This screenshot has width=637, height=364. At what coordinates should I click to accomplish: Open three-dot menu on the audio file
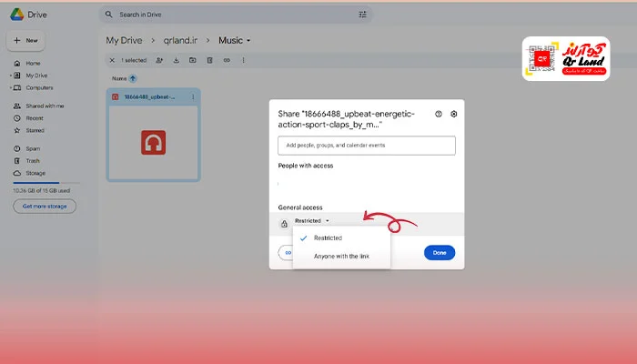(x=193, y=96)
